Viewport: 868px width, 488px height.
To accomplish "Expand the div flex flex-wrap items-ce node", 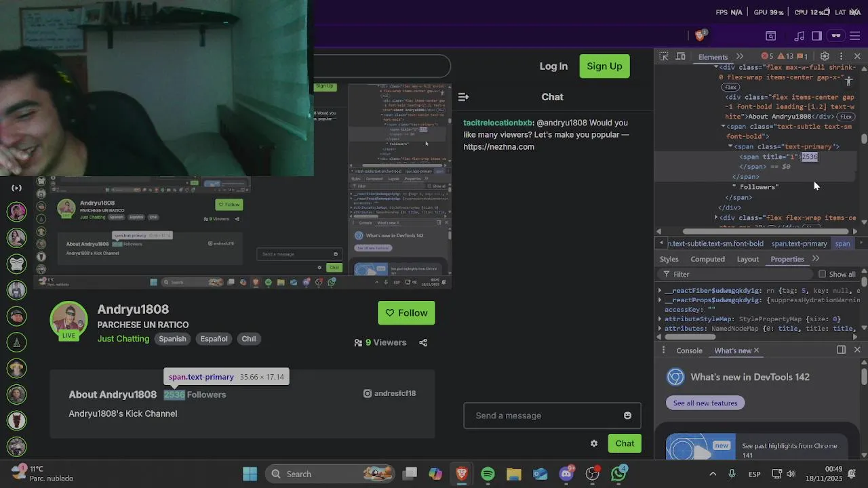I will click(716, 218).
